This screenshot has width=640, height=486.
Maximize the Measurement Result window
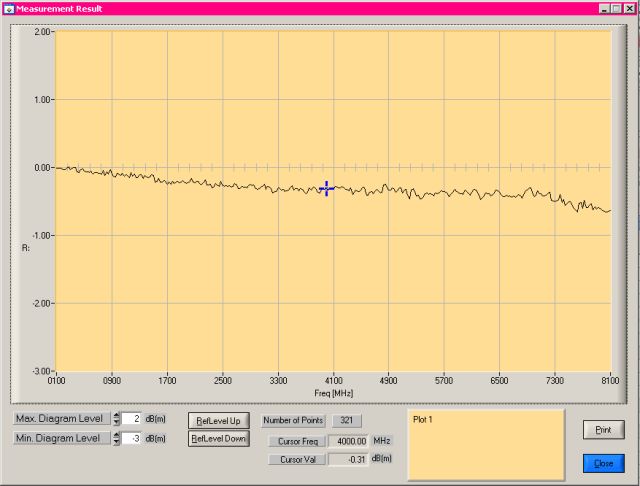coord(616,9)
